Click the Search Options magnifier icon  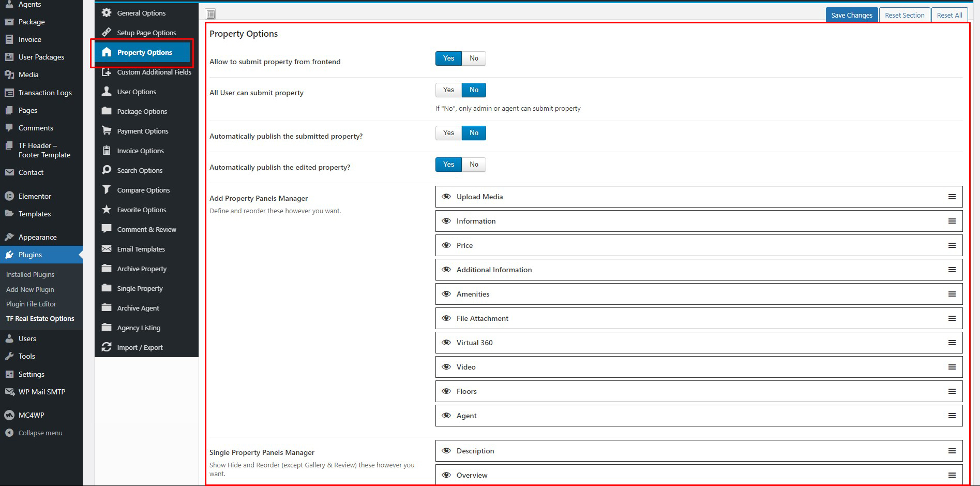tap(107, 170)
